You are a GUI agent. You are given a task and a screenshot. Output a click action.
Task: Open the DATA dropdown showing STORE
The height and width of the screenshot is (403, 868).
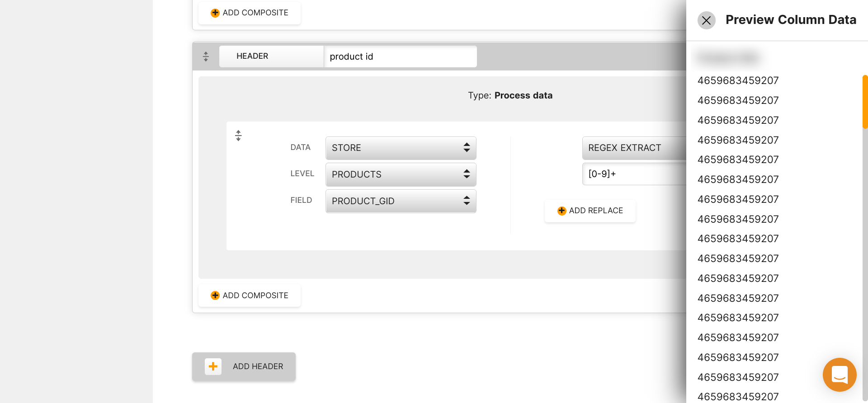401,148
